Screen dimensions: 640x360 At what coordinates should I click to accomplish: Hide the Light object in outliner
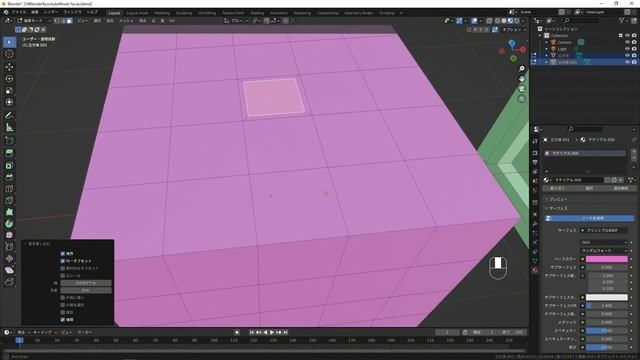627,49
